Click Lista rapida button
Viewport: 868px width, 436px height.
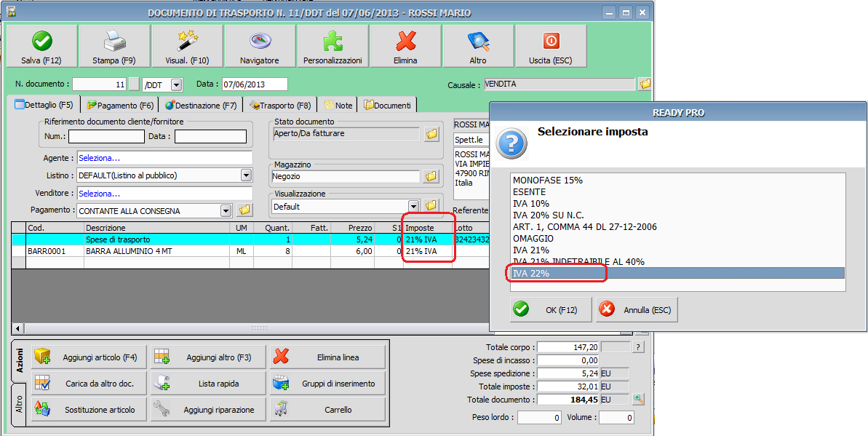pyautogui.click(x=209, y=384)
